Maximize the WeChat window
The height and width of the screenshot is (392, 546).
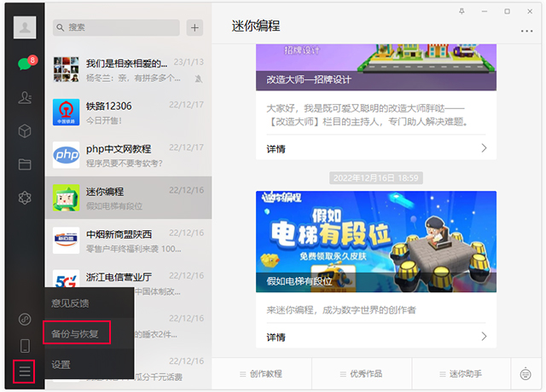tap(507, 11)
